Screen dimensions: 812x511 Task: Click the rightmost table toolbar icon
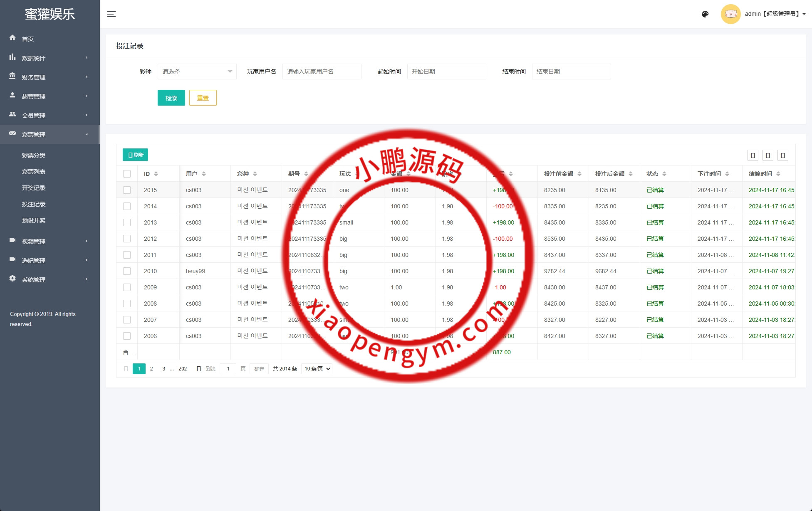coord(783,156)
